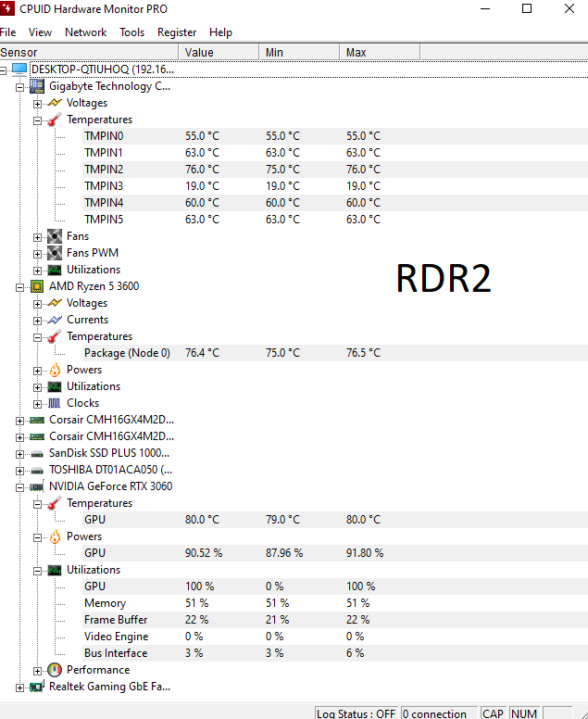The image size is (588, 719).
Task: Expand the Fans PWM node
Action: tap(37, 254)
